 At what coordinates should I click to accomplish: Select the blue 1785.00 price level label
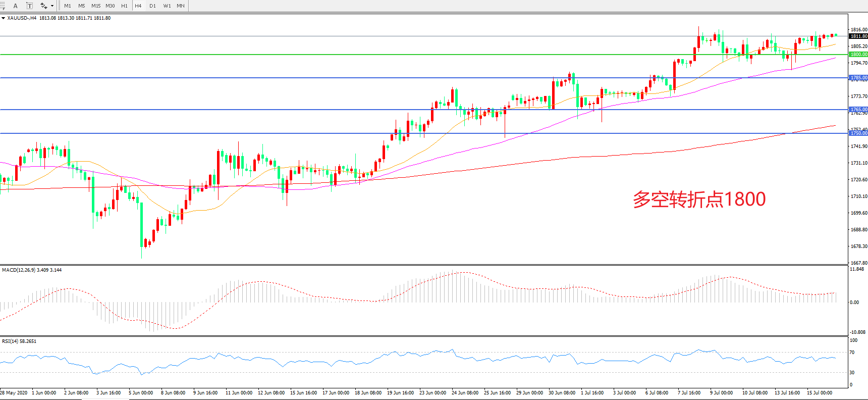point(858,78)
